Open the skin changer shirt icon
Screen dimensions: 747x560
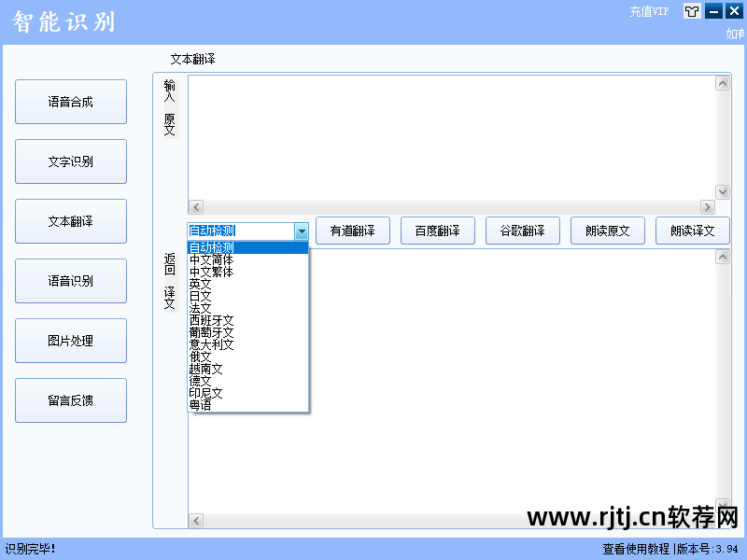coord(692,11)
